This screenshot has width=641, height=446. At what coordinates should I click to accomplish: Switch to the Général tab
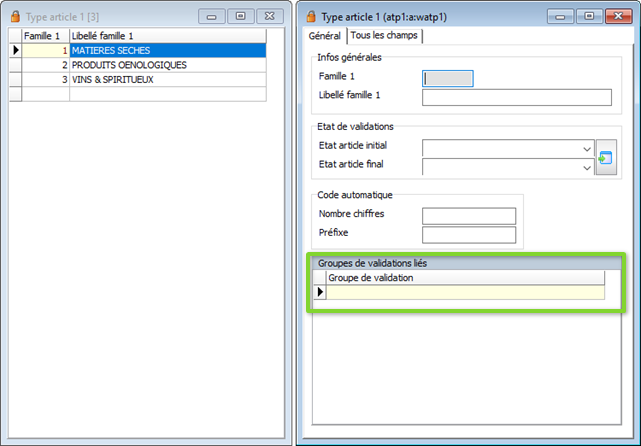325,35
